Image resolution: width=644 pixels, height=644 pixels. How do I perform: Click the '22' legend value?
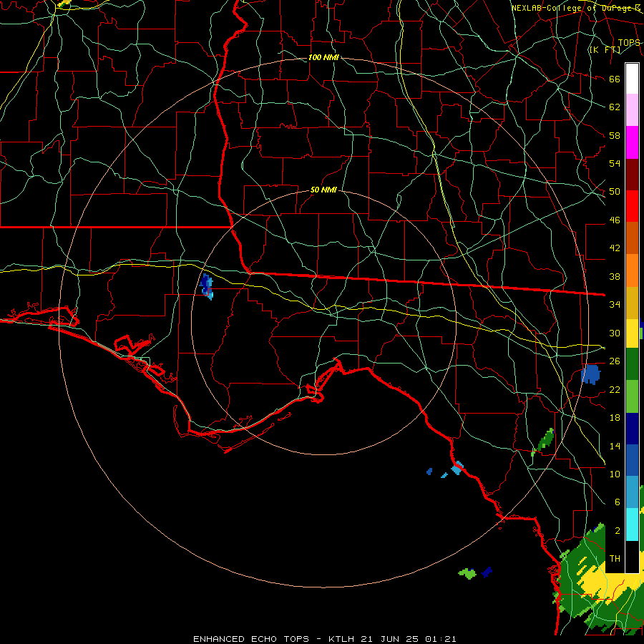[615, 389]
